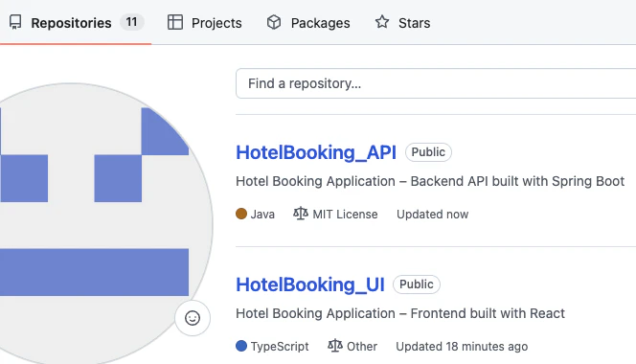Image resolution: width=636 pixels, height=364 pixels.
Task: Click the Public badge next to HotelBooking_UI
Action: pos(417,284)
